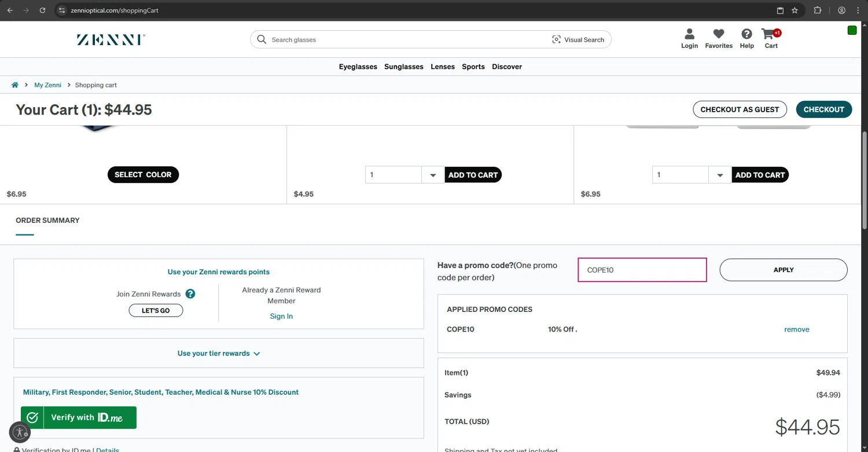
Task: Open quantity dropdown for the $6.95 item with Add to Cart
Action: 719,175
